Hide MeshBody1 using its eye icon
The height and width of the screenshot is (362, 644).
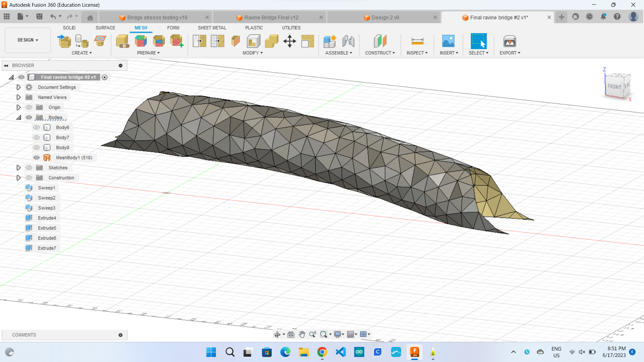pos(36,158)
